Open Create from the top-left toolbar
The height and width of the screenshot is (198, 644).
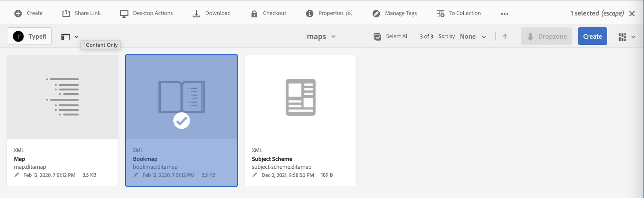28,13
